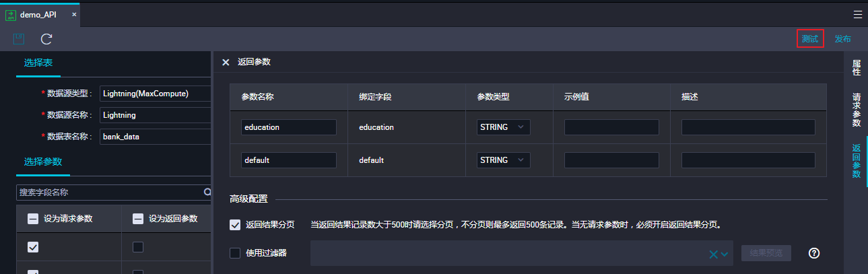Click the refresh icon in the toolbar
This screenshot has height=274, width=868.
[x=46, y=39]
